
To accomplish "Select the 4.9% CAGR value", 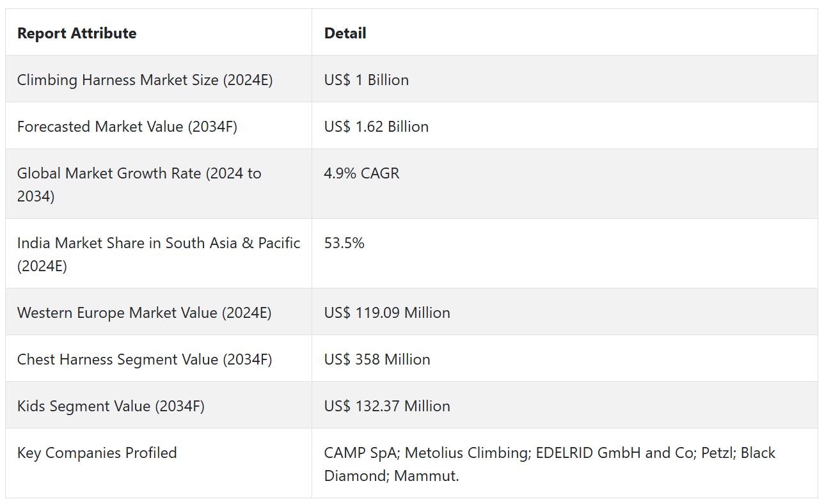I will click(x=361, y=173).
